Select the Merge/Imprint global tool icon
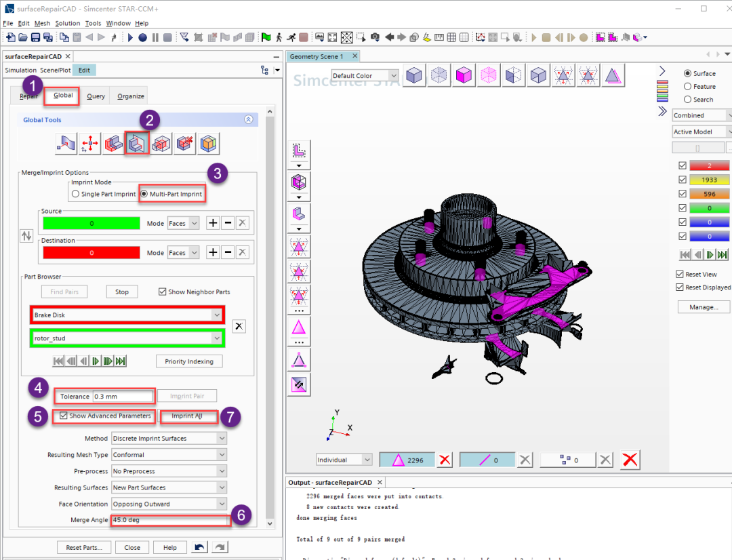Viewport: 732px width, 560px height. [137, 143]
